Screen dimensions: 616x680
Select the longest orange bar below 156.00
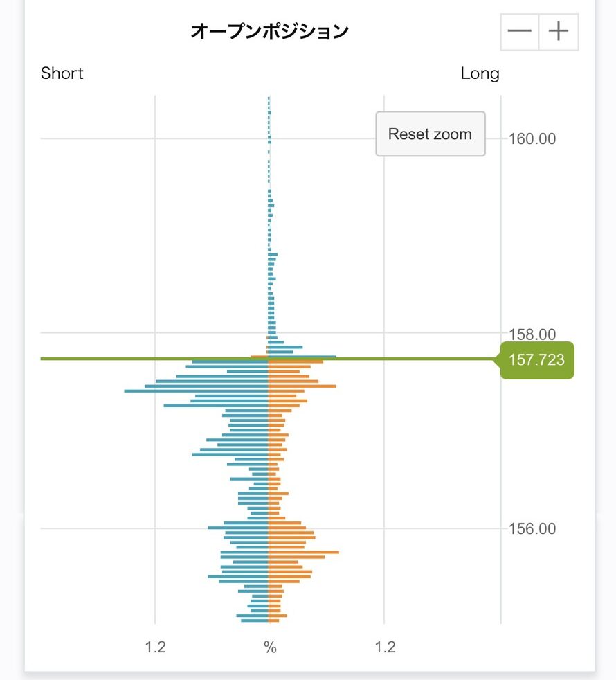point(304,552)
